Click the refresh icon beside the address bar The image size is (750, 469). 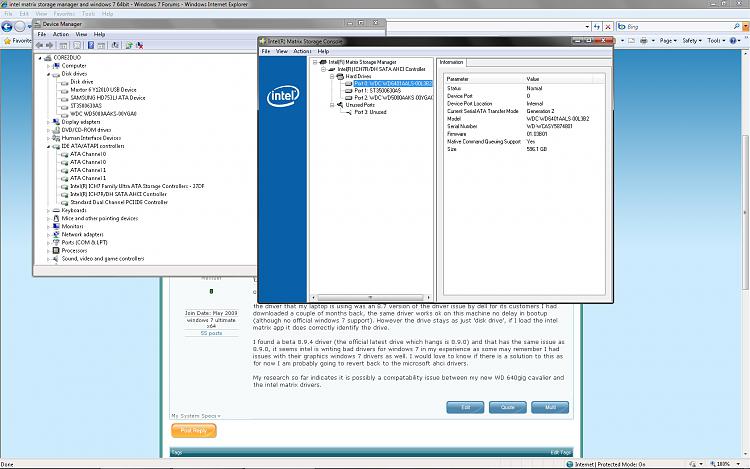597,27
